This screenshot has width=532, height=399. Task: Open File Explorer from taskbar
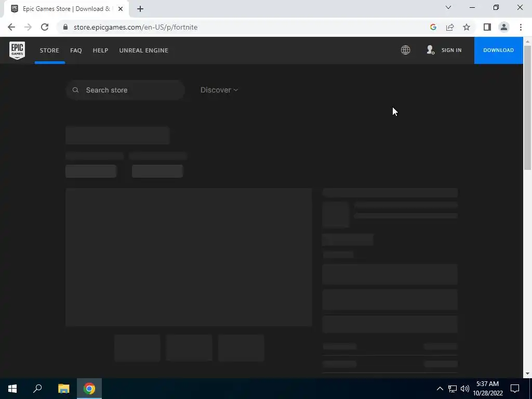point(63,389)
